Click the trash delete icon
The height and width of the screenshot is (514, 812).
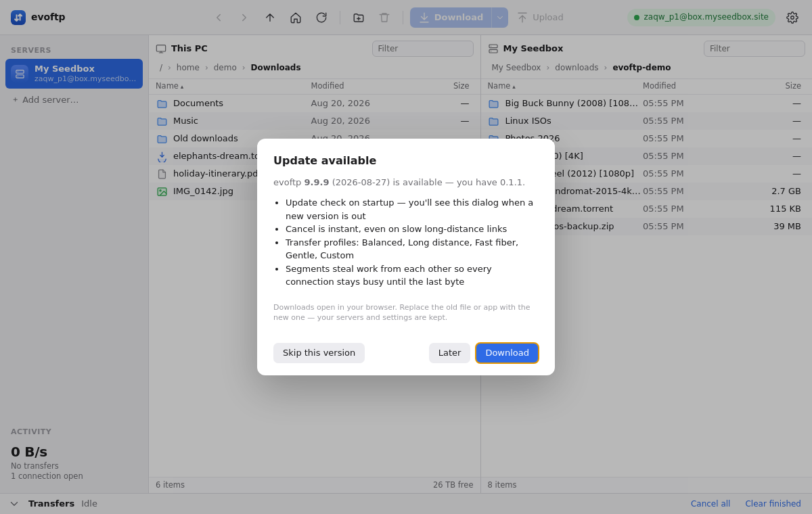pos(384,18)
